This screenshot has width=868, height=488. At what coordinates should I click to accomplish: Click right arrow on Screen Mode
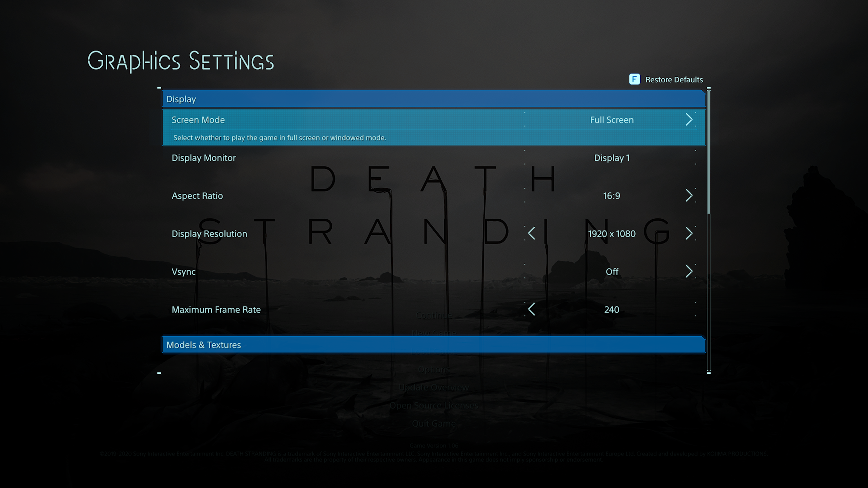(689, 120)
